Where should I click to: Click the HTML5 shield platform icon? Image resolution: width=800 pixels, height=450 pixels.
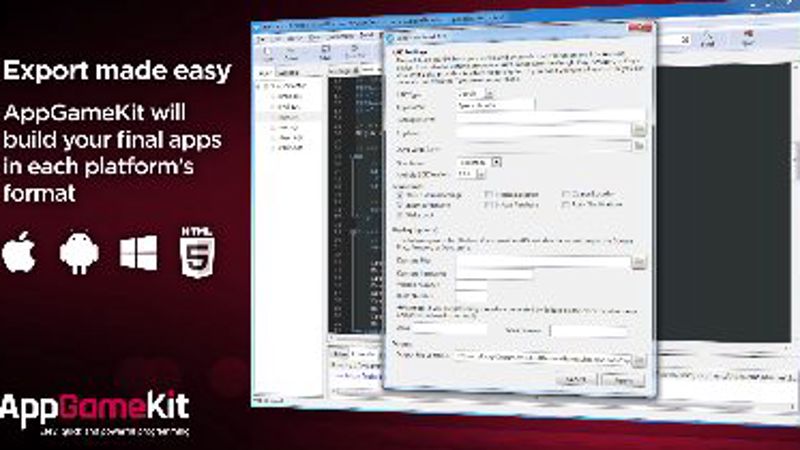pos(197,253)
